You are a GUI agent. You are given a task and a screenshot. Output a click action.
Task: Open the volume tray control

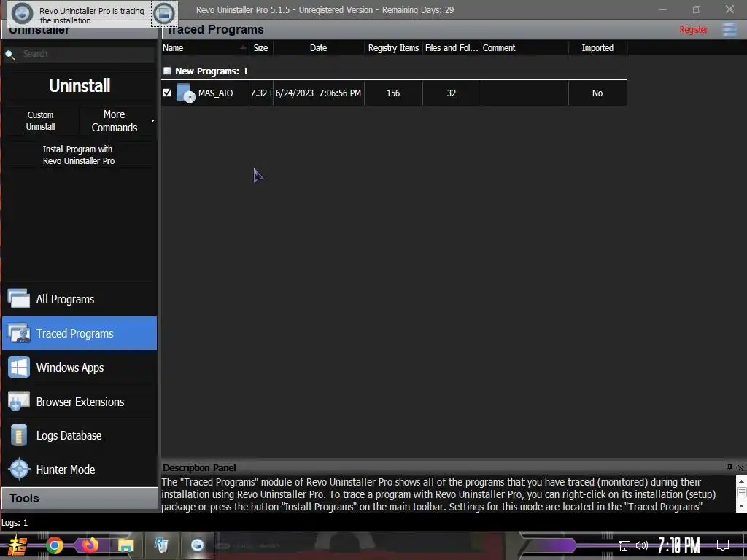tap(642, 545)
